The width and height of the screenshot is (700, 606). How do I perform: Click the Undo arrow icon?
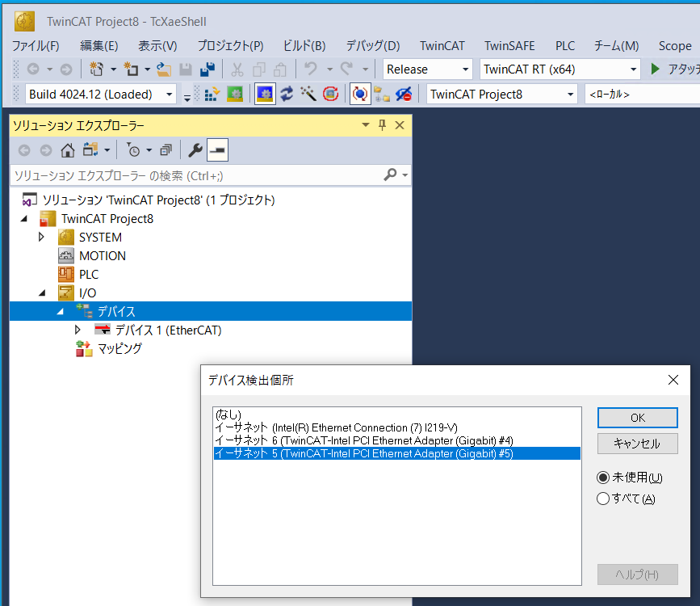(311, 69)
